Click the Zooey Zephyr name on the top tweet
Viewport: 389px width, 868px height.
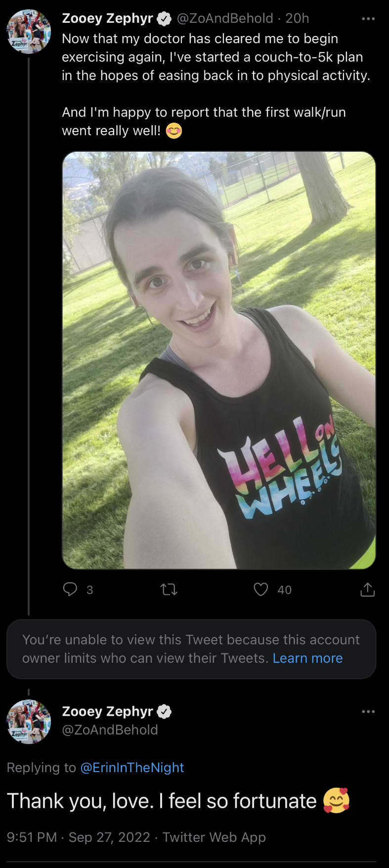[107, 18]
